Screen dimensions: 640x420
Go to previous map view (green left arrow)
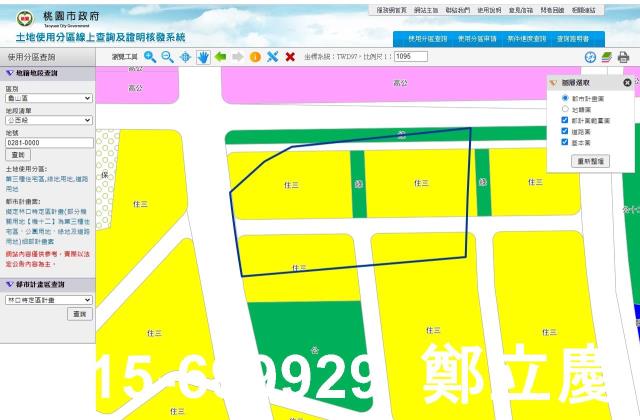tap(220, 57)
